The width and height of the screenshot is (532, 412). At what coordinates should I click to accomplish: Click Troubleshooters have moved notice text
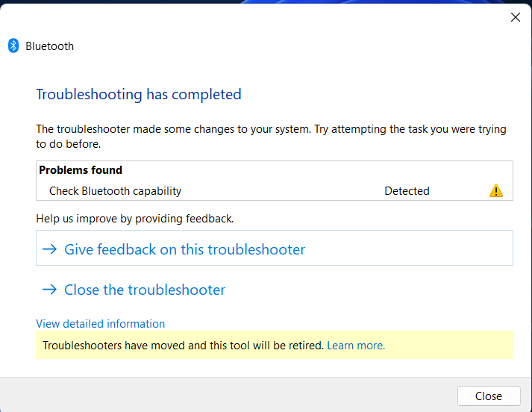pyautogui.click(x=184, y=346)
